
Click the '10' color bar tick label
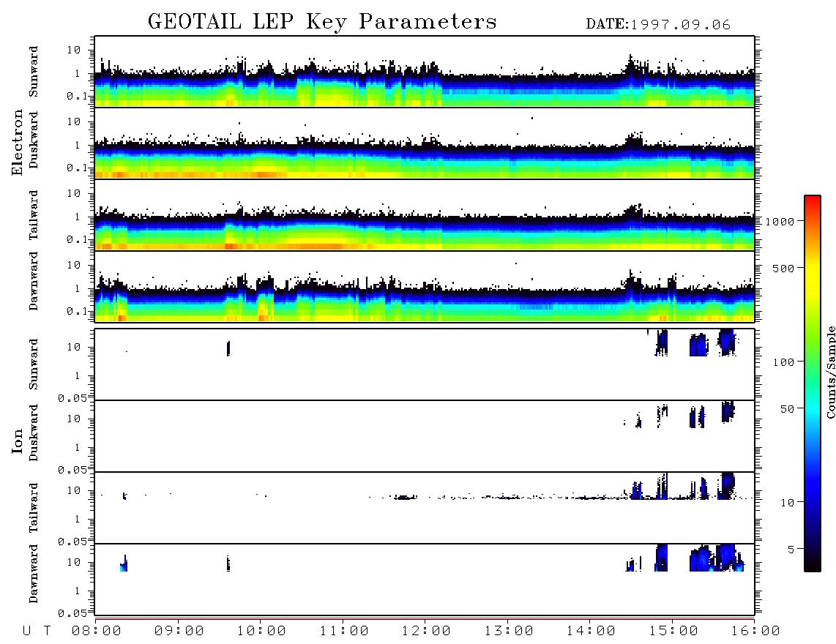[x=787, y=503]
